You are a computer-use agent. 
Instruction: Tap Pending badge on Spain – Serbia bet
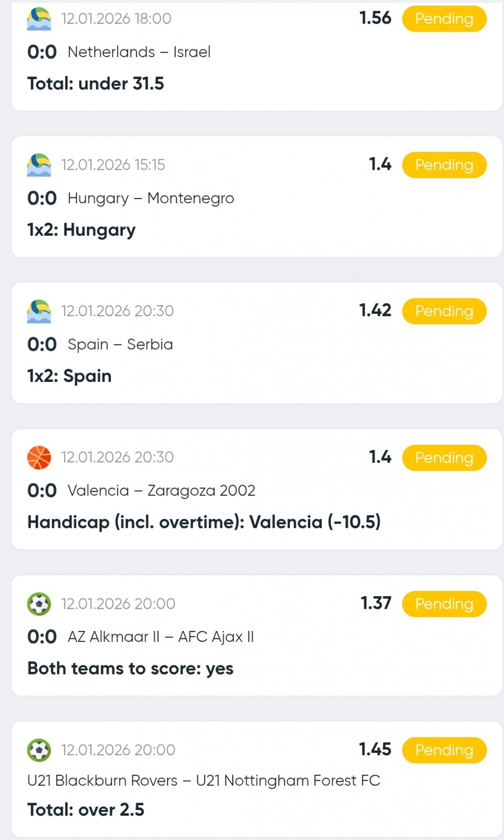click(x=444, y=311)
